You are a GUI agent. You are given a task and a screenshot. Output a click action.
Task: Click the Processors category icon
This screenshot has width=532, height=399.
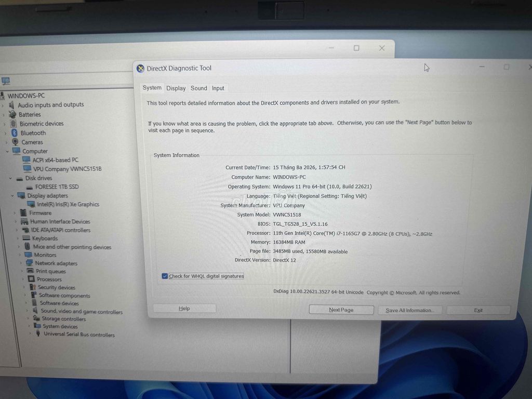(32, 279)
